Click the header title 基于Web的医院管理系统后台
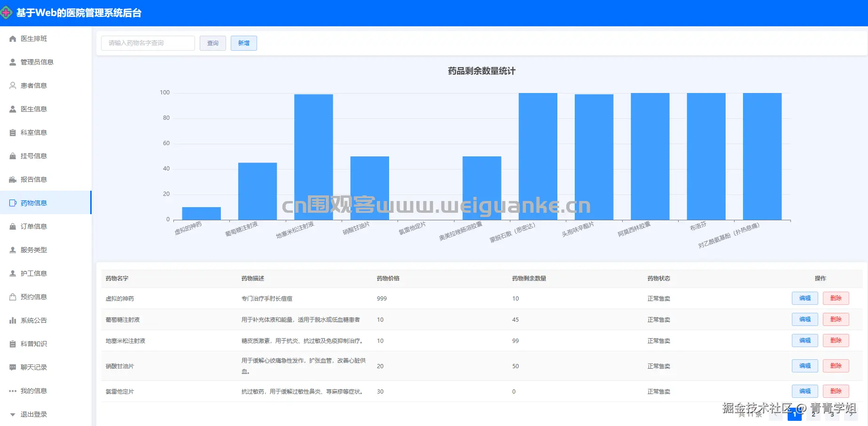The width and height of the screenshot is (868, 426). [79, 13]
